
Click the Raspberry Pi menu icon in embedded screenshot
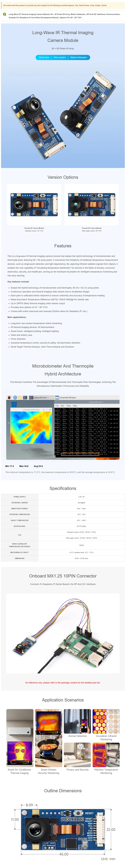tap(9, 398)
